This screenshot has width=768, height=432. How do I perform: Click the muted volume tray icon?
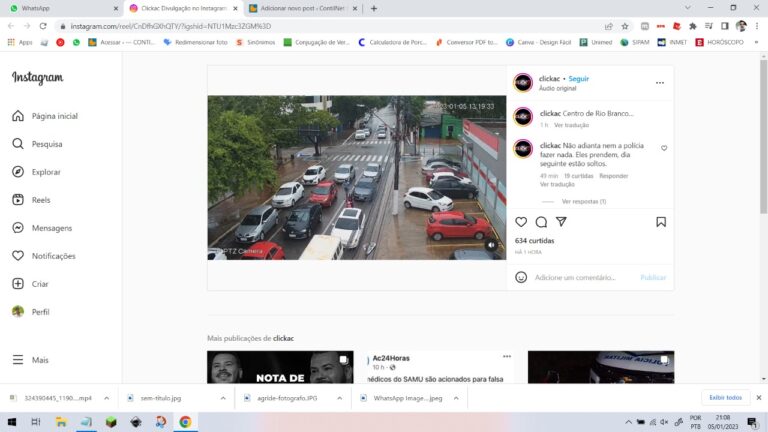(664, 422)
